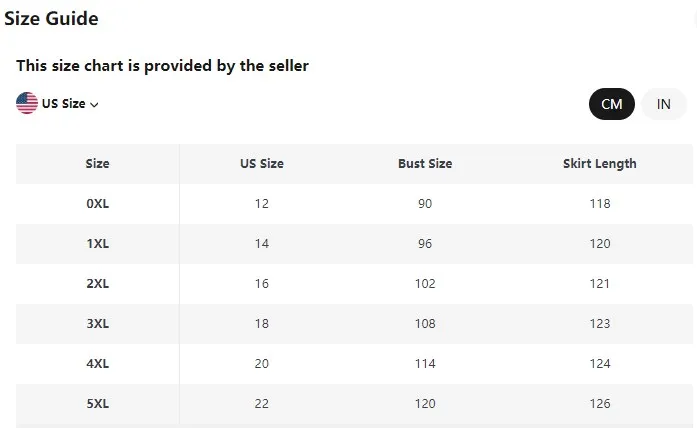Select the 2XL size row label
This screenshot has height=428, width=697.
97,284
